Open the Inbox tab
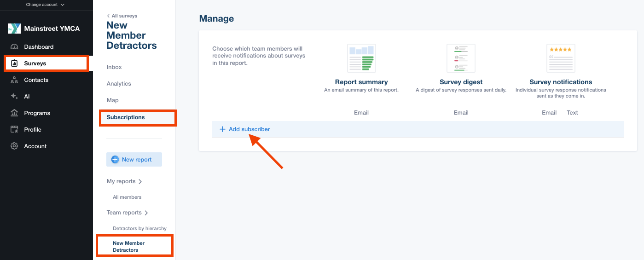The image size is (644, 260). point(114,67)
